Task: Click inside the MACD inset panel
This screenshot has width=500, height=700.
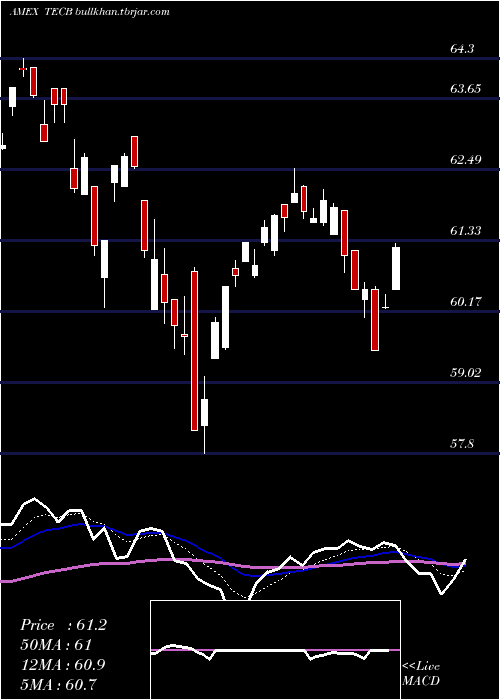Action: [x=275, y=650]
